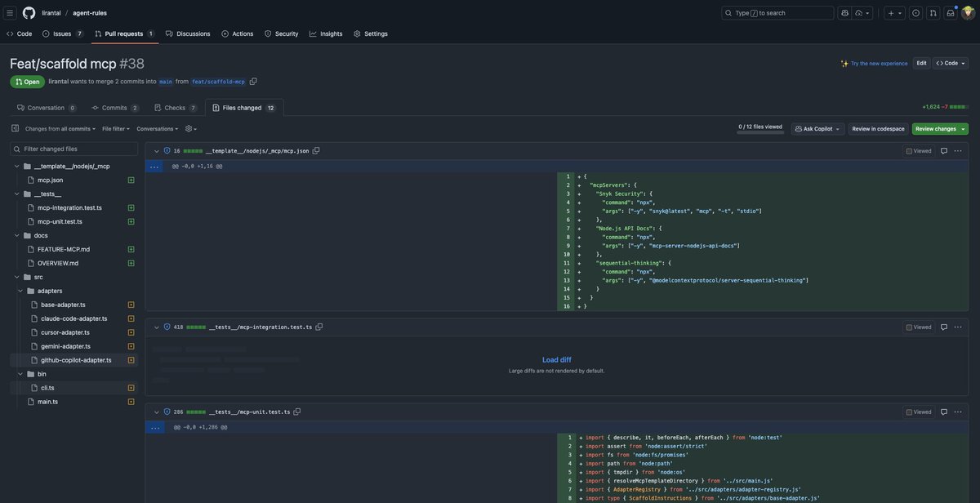Select github-copilot-adapter.ts in file tree
This screenshot has height=503, width=980.
coord(73,360)
